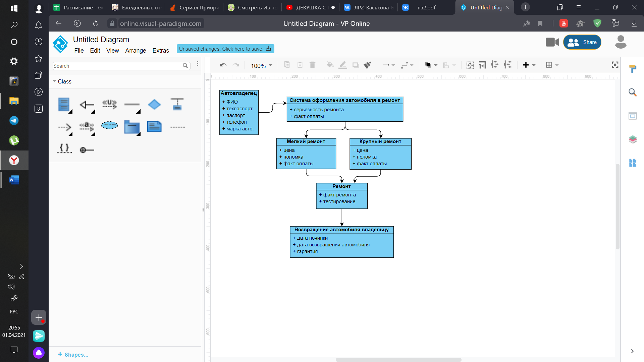The image size is (644, 362).
Task: Click the Share button
Action: point(582,42)
